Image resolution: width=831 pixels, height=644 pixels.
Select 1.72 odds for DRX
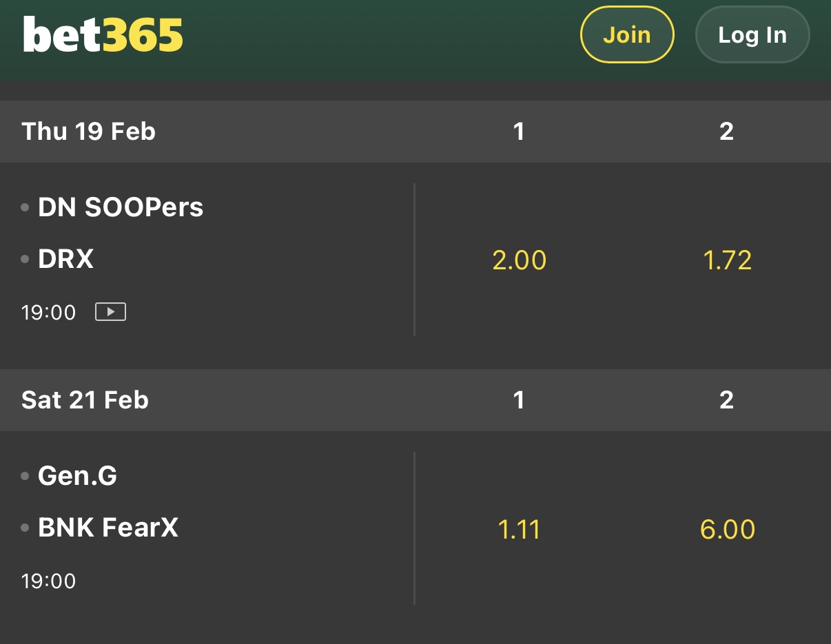coord(727,260)
